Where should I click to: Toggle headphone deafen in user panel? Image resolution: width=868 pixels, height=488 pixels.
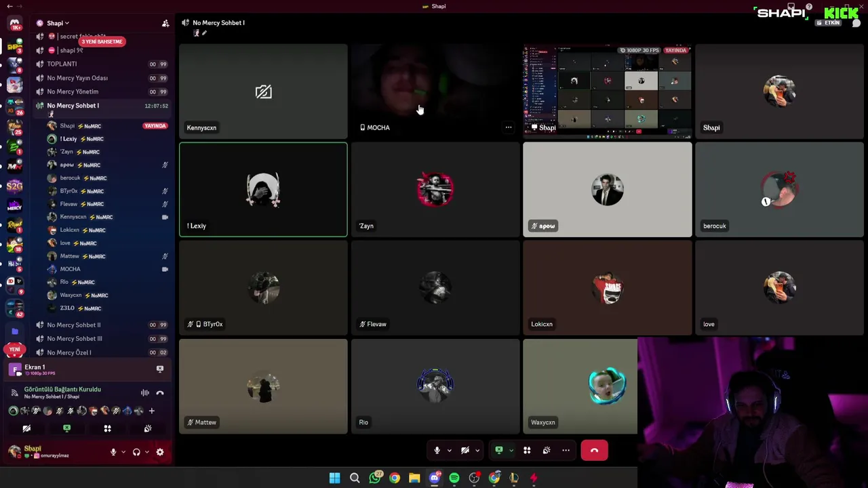pyautogui.click(x=136, y=452)
